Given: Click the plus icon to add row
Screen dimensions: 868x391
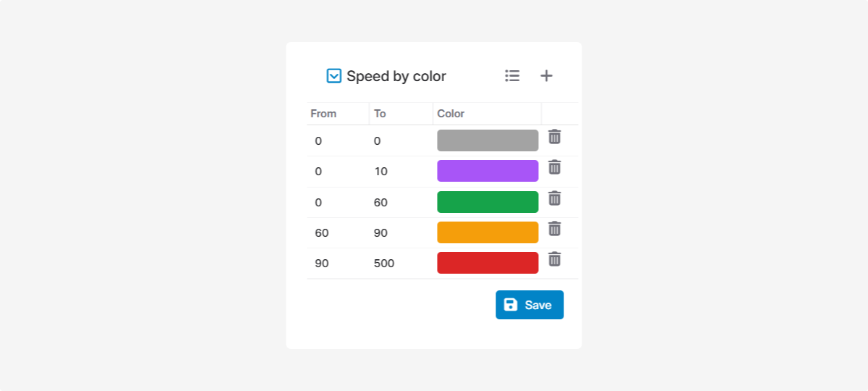Looking at the screenshot, I should (x=547, y=75).
